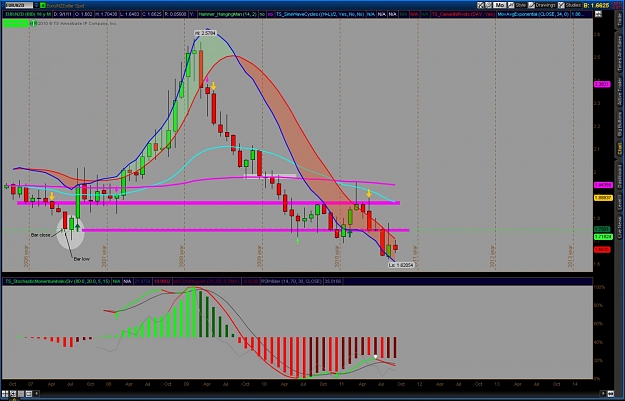The image size is (625, 401).
Task: Open the Studies menu
Action: click(573, 5)
